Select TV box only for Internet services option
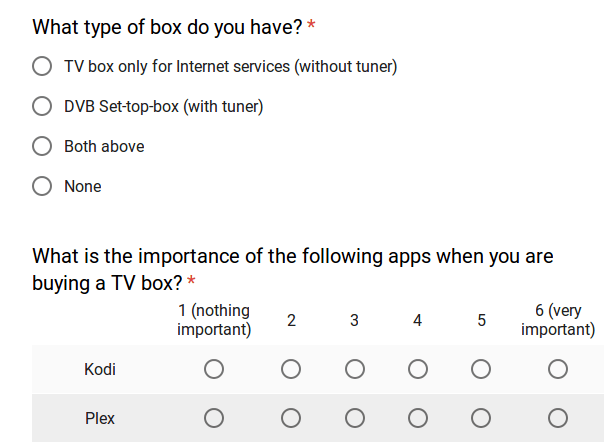 (x=42, y=66)
